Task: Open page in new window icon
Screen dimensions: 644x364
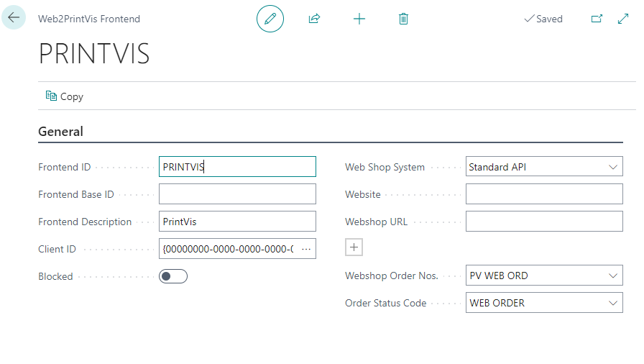Action: click(x=596, y=19)
